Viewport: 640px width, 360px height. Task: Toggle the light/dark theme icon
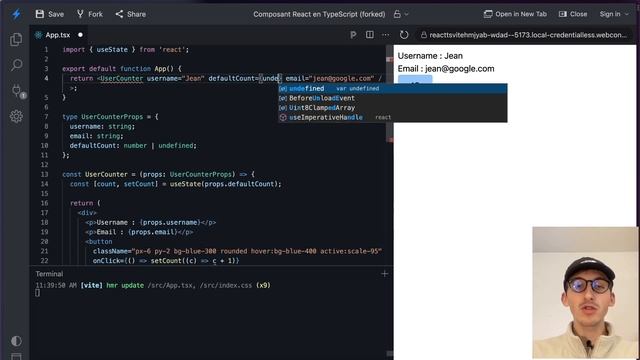pos(16,341)
